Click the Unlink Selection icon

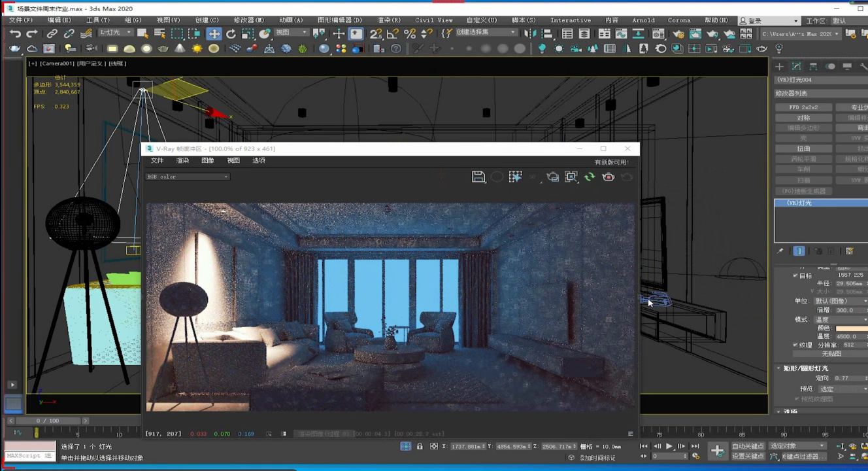point(69,34)
